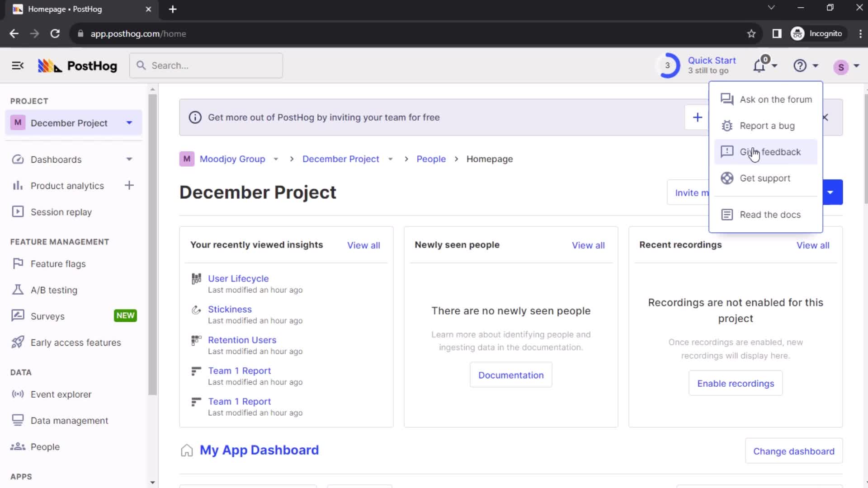Screen dimensions: 868x488
Task: Click the Surveys icon in sidebar
Action: coord(18,316)
